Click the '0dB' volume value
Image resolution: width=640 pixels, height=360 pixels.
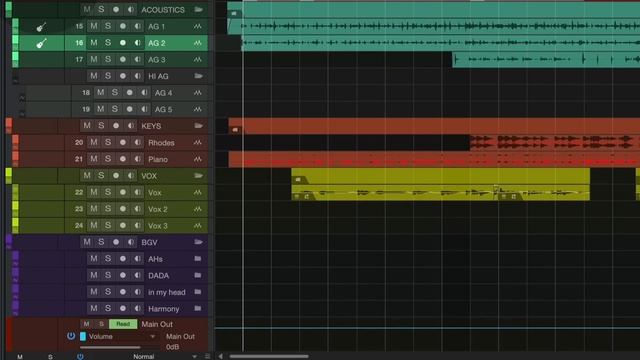tap(172, 347)
